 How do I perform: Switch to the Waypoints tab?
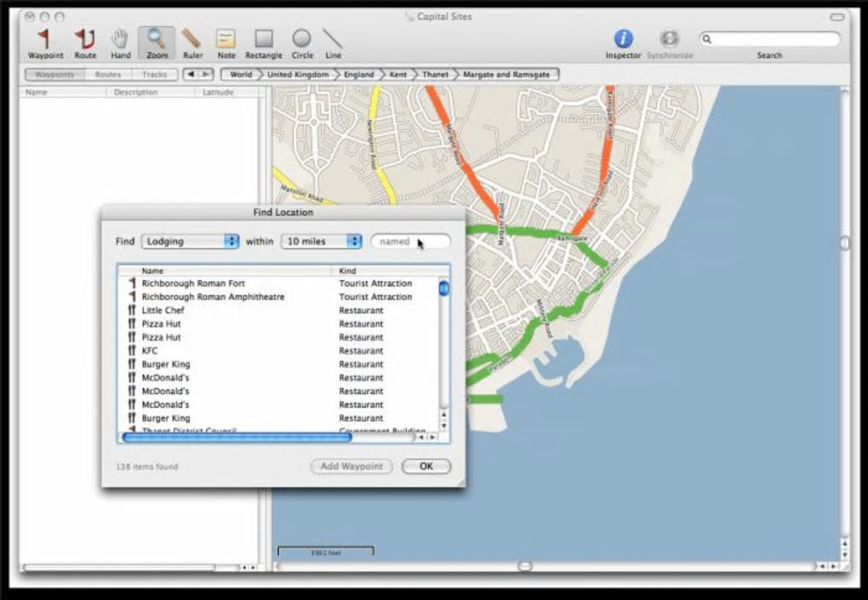[x=54, y=75]
